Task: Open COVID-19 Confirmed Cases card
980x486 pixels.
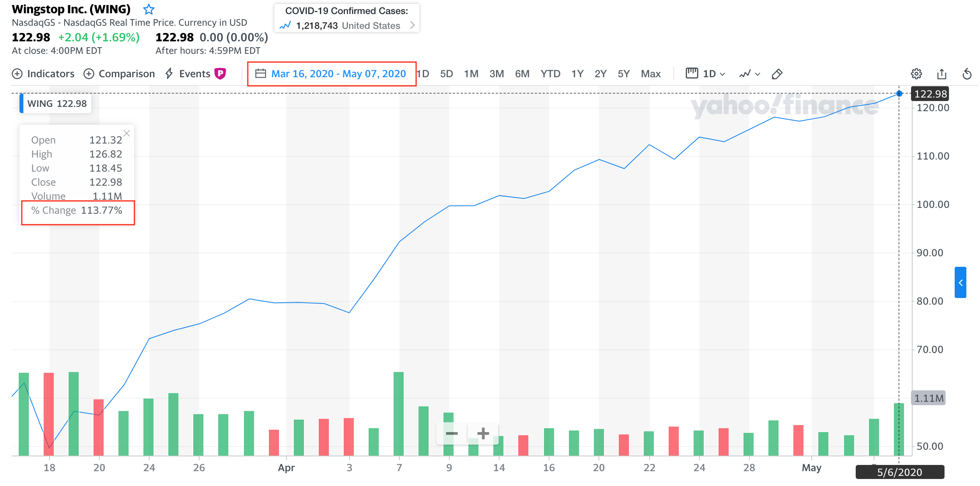Action: point(346,18)
